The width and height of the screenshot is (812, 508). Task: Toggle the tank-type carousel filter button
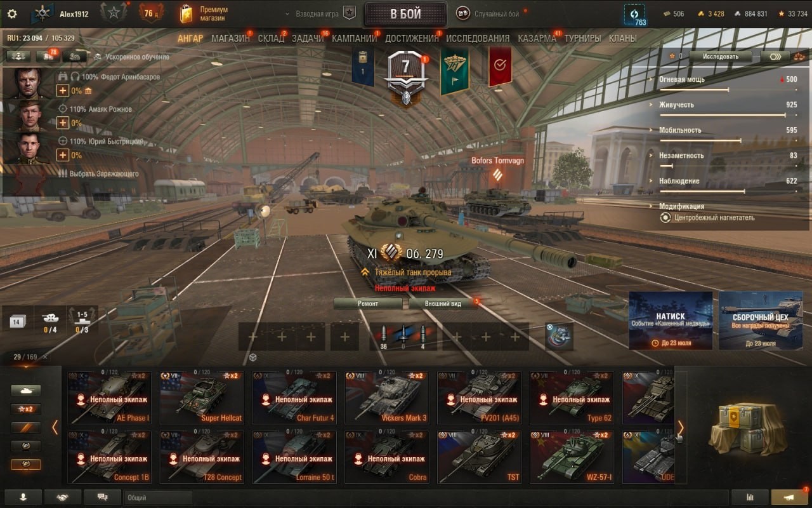point(26,390)
